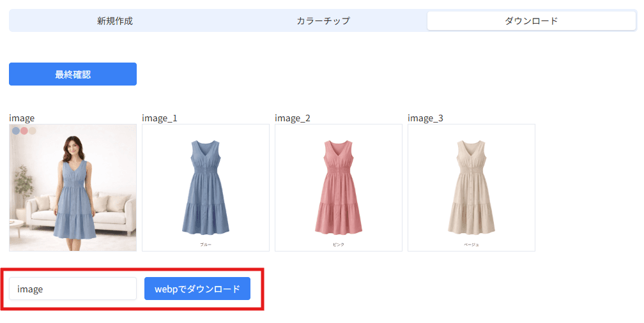Click the pink color dot on model photo
This screenshot has height=323, width=644.
[24, 131]
